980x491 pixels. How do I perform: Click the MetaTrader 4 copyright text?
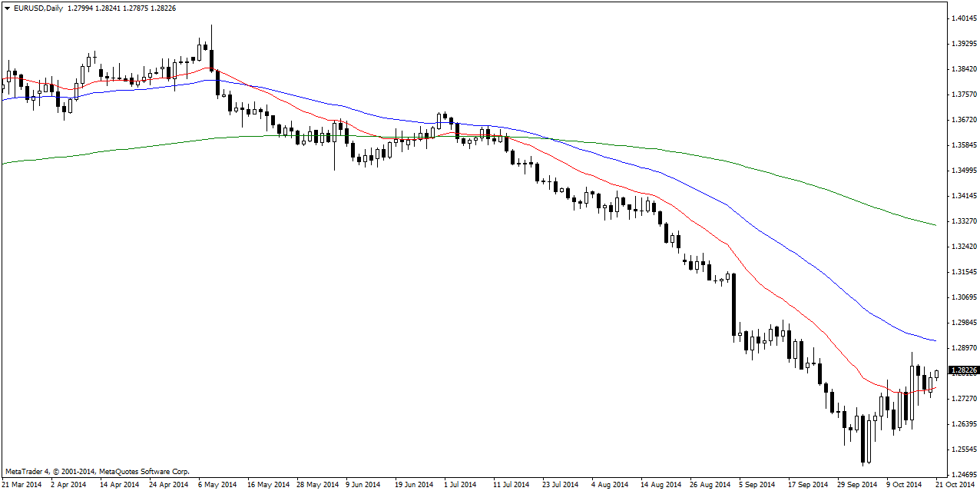(x=97, y=471)
